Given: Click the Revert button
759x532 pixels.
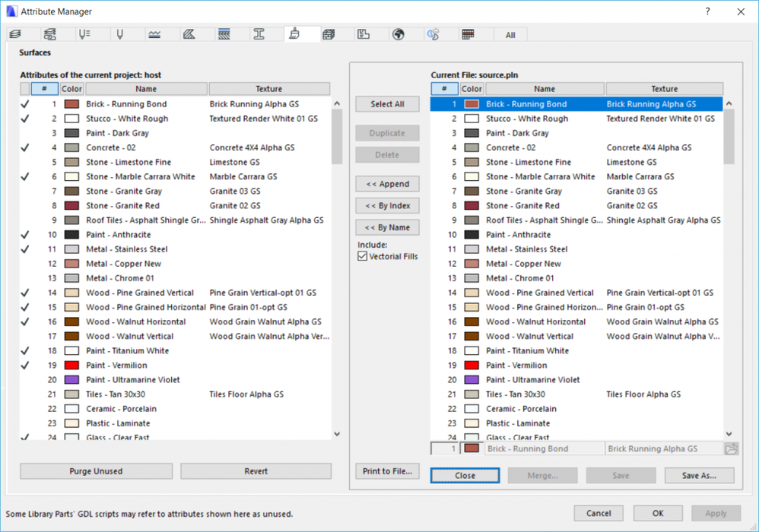Looking at the screenshot, I should (x=256, y=471).
